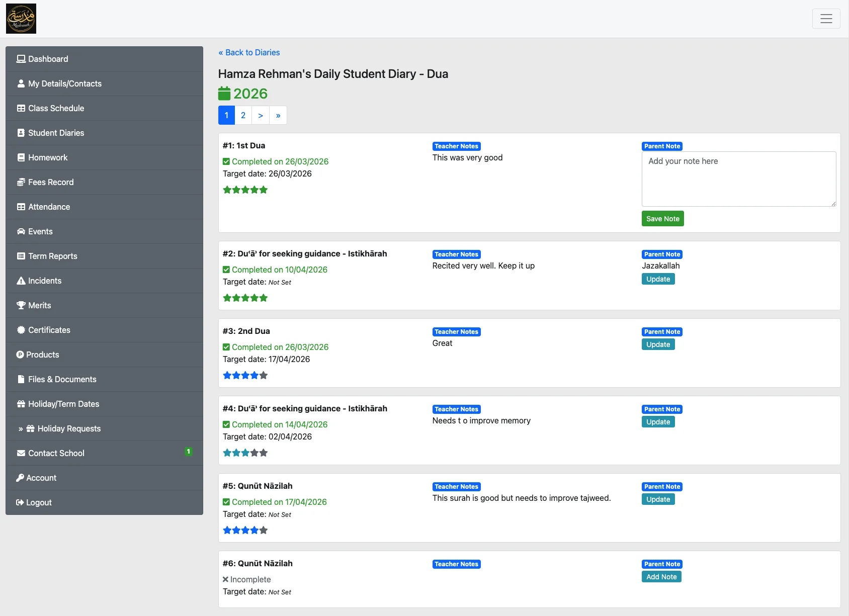Click the Term Reports list icon

[x=21, y=256]
